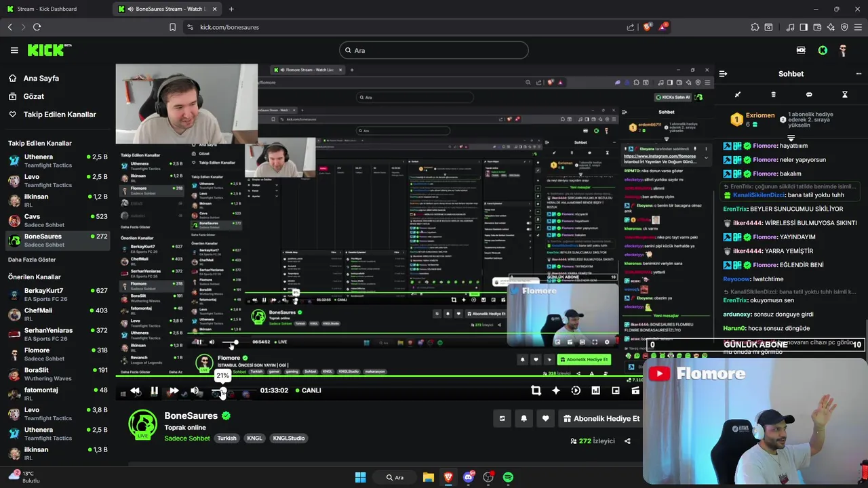Toggle notification bell for BoneSaures
This screenshot has width=868, height=488.
point(524,419)
